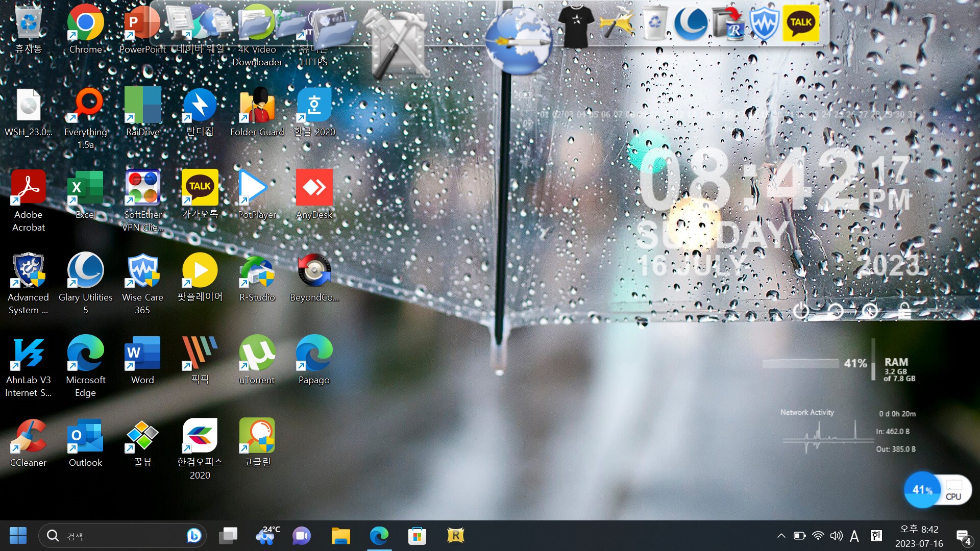This screenshot has width=980, height=551.
Task: Launch 한컴오피스 2020 shortcut
Action: pos(200,449)
